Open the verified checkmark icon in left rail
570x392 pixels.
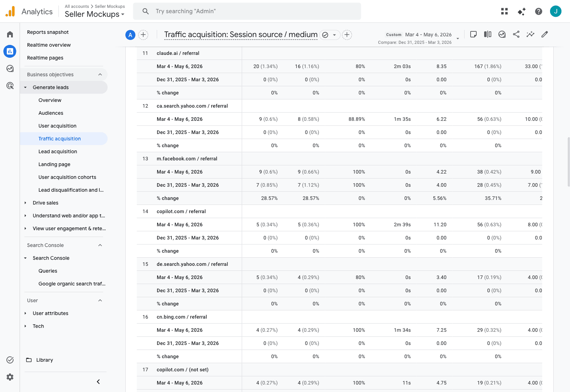tap(10, 360)
